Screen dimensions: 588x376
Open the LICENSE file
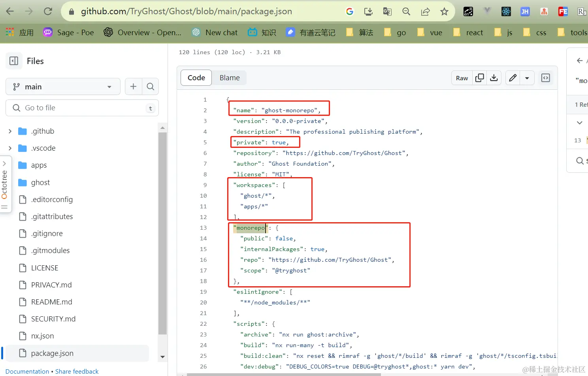click(x=45, y=268)
